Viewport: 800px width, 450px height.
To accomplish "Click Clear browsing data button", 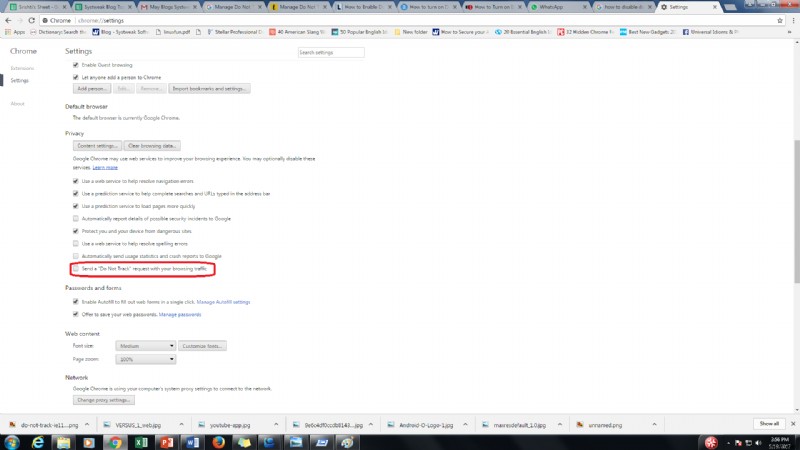I will click(x=152, y=146).
